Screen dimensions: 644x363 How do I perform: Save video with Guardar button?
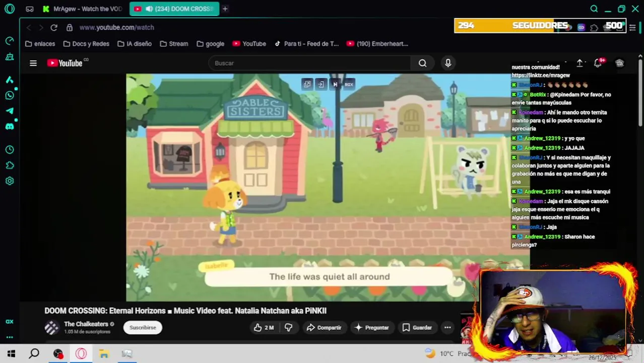pos(417,328)
